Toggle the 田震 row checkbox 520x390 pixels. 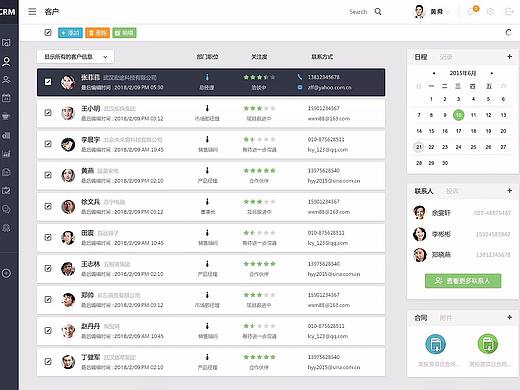point(48,237)
